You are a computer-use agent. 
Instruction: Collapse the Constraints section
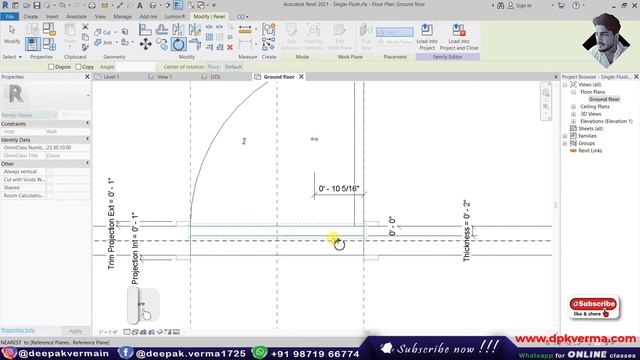(x=87, y=123)
